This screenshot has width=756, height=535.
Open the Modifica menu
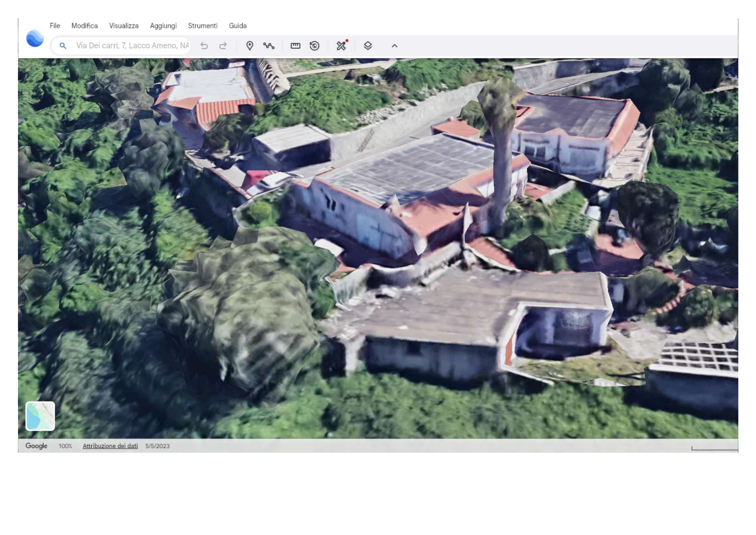(x=85, y=26)
